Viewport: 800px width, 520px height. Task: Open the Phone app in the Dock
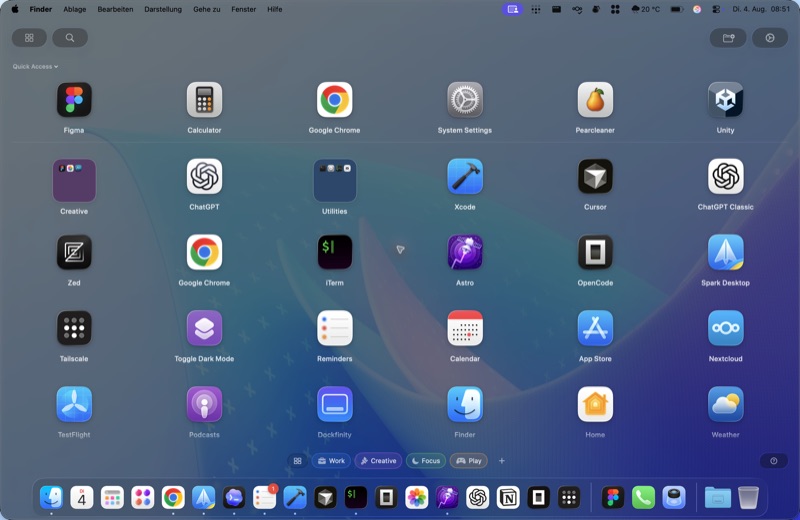pos(643,497)
